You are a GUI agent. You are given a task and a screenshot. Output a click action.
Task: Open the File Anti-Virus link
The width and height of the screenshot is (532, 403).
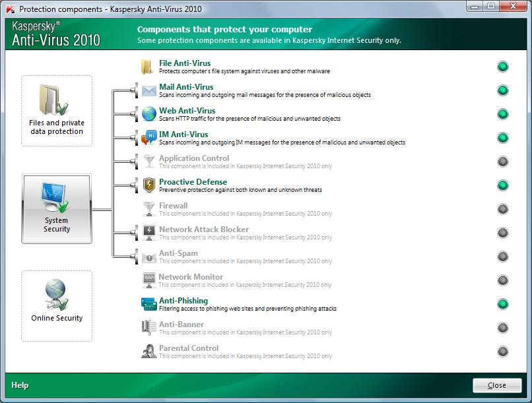click(x=185, y=63)
